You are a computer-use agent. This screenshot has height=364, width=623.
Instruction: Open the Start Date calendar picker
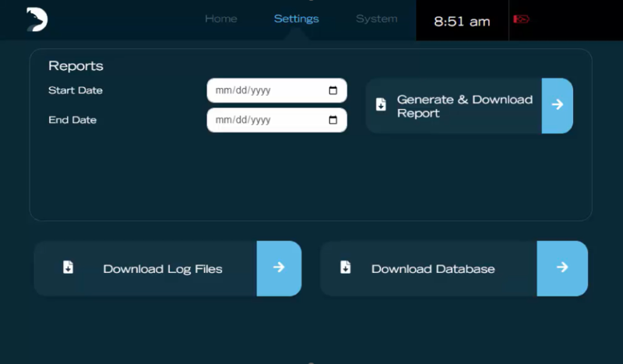tap(333, 90)
